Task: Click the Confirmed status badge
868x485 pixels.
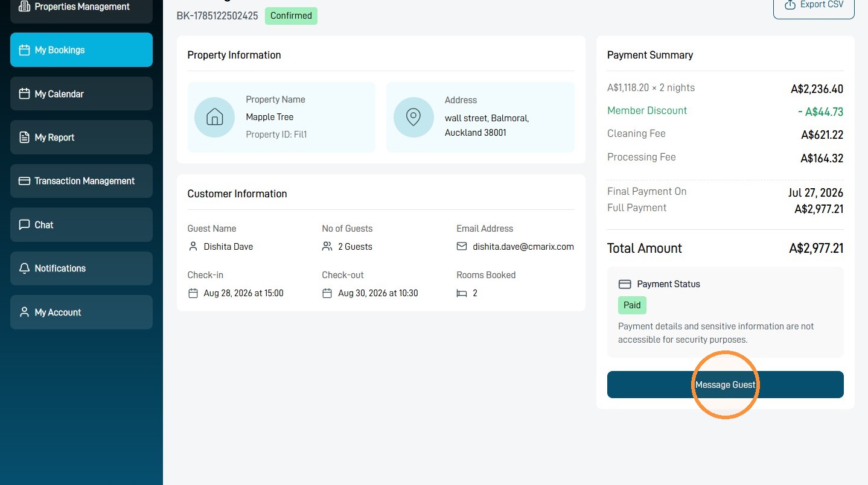Action: (291, 16)
